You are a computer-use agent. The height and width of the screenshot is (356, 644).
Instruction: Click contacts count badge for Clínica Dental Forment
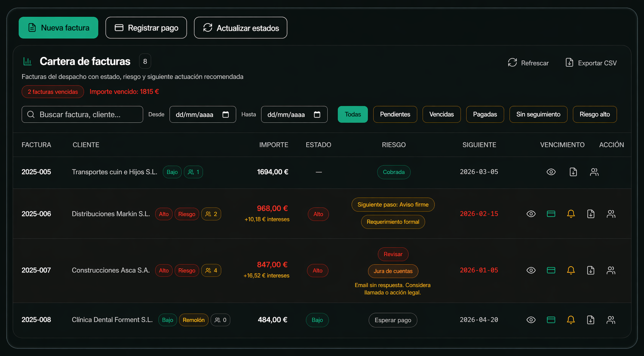220,320
